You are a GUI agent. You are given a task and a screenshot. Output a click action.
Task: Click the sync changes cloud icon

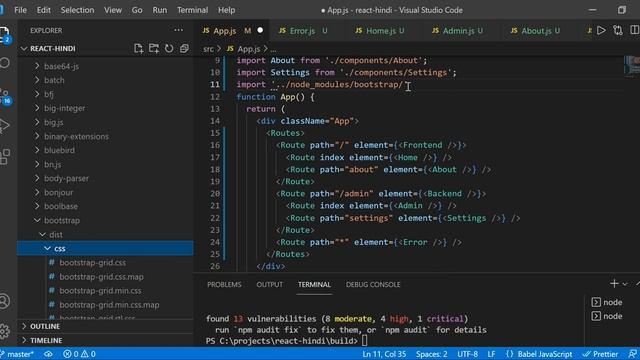(x=48, y=354)
